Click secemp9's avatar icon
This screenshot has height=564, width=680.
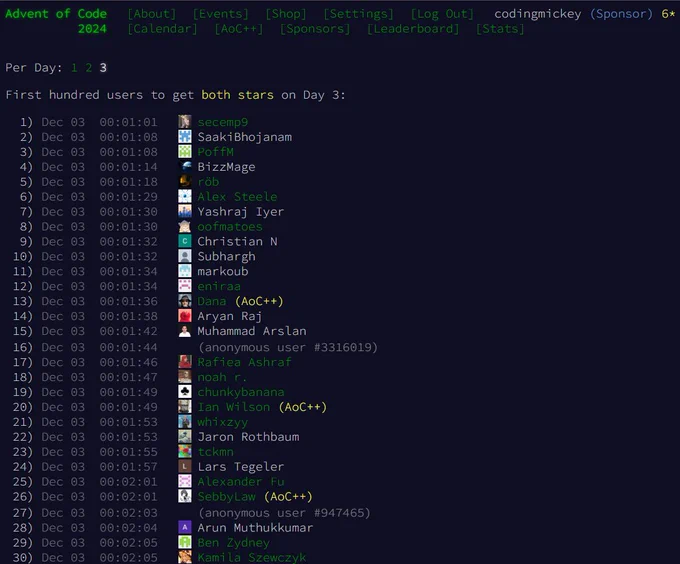(185, 122)
